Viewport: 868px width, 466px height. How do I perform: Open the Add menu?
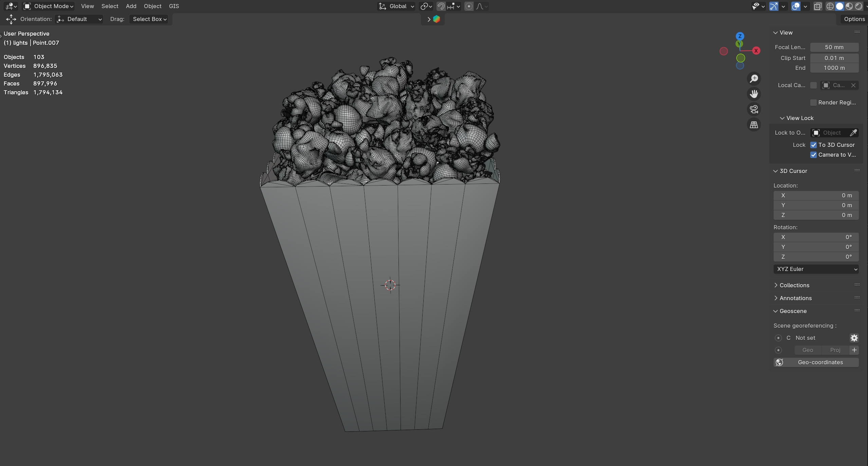click(x=131, y=6)
